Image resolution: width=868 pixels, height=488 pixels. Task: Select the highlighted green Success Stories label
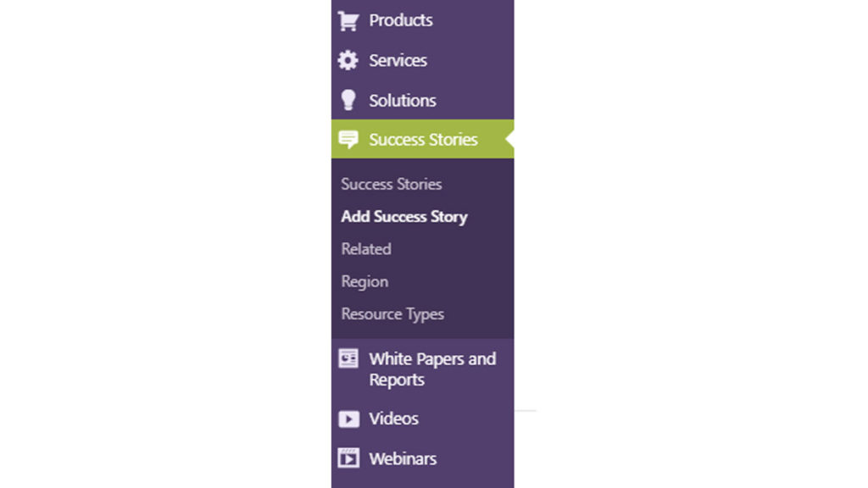tap(423, 140)
